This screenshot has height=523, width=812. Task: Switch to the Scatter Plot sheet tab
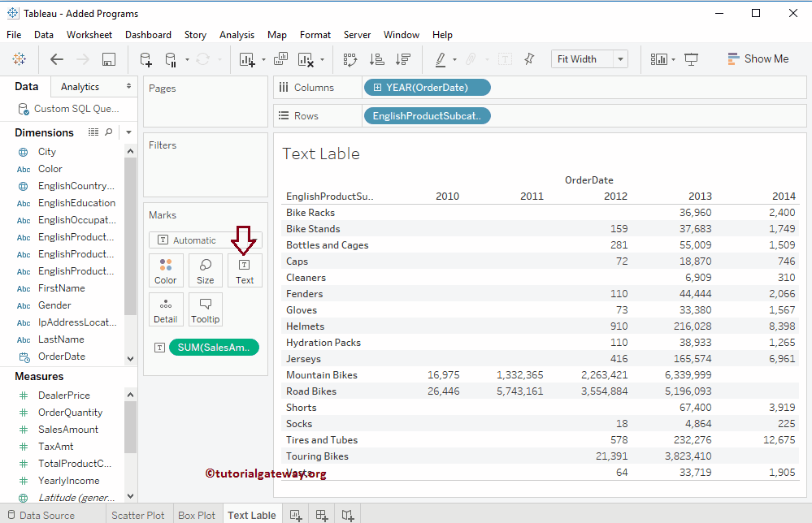click(x=137, y=515)
